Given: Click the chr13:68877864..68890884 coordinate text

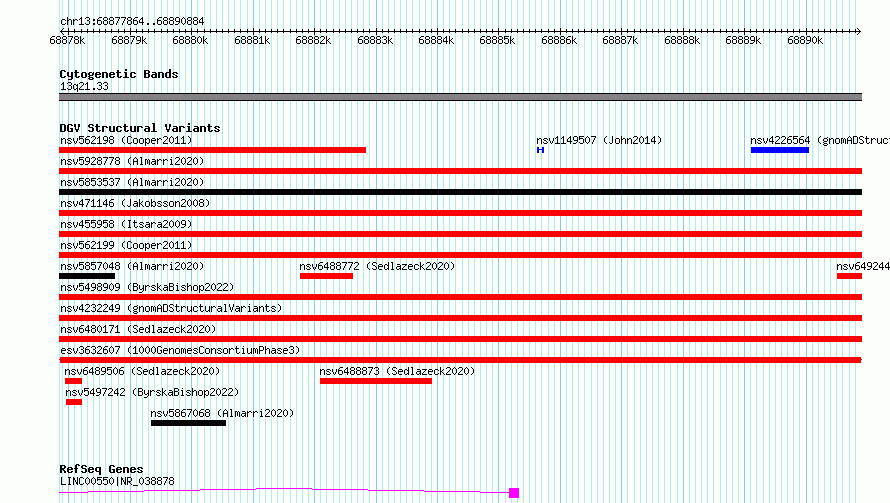Looking at the screenshot, I should pos(132,21).
